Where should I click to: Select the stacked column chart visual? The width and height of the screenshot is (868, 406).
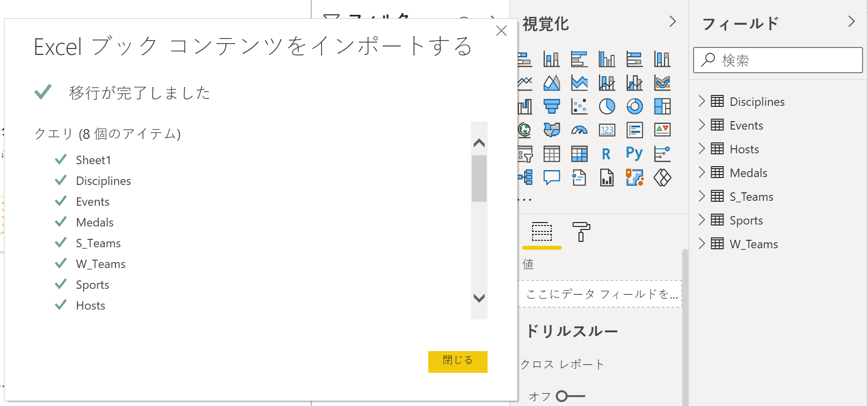552,59
